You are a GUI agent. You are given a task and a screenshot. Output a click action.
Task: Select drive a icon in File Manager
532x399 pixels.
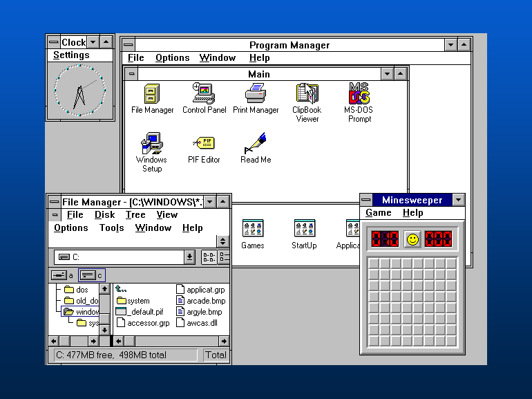click(62, 275)
